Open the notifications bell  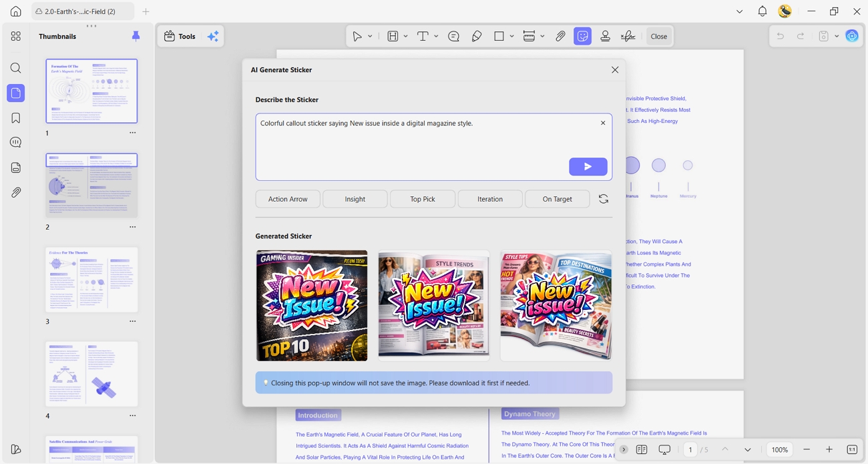point(763,11)
